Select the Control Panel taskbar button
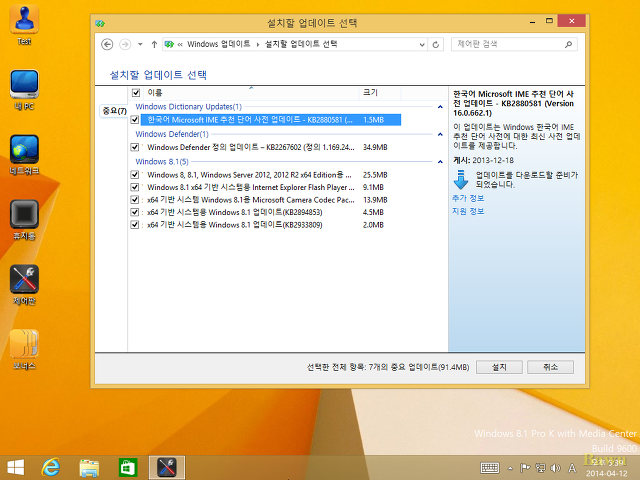Viewport: 640px width, 480px height. pos(167,467)
